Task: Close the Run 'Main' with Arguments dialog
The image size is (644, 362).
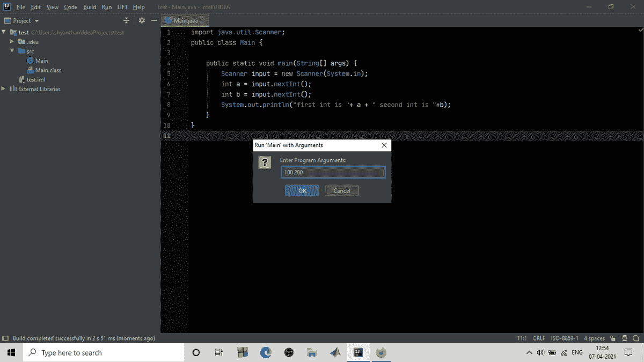Action: coord(384,145)
